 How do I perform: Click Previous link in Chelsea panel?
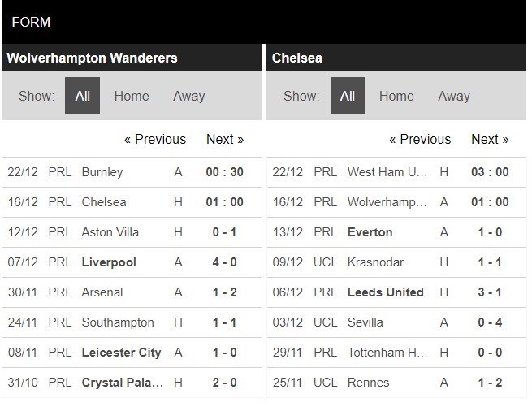pyautogui.click(x=420, y=139)
